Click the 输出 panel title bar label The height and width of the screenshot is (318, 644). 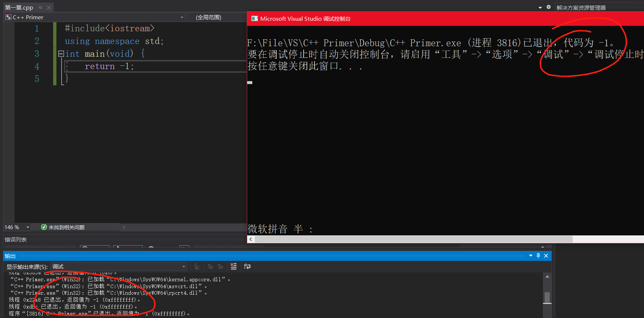click(10, 256)
